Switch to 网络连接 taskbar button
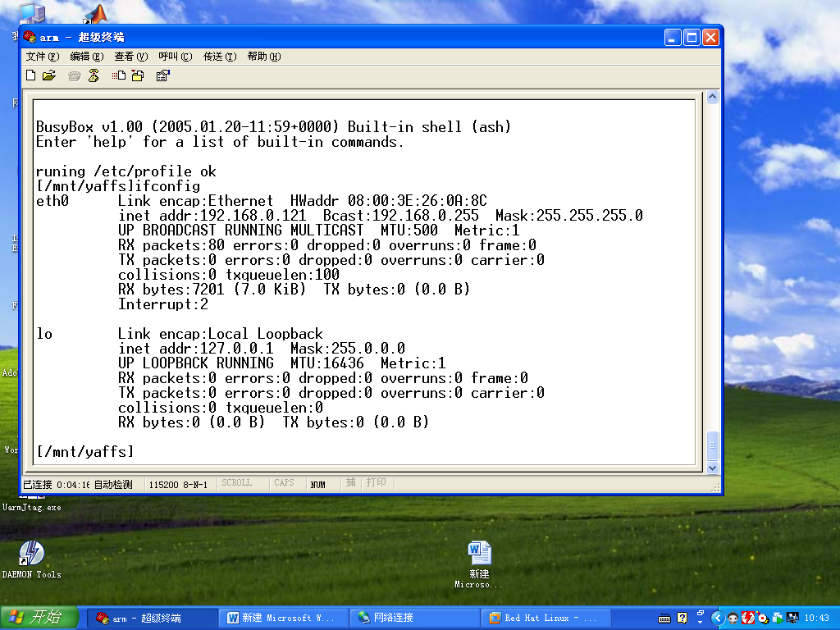This screenshot has width=840, height=630. pos(414,619)
